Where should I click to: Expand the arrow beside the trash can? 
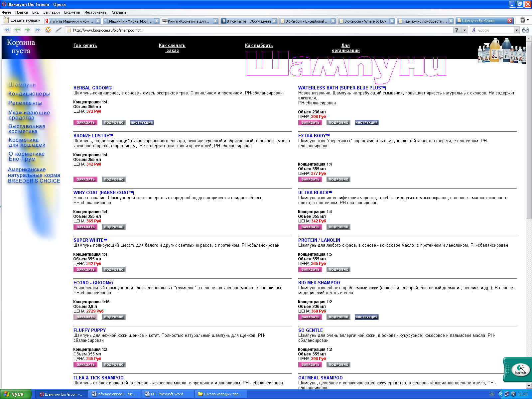528,20
